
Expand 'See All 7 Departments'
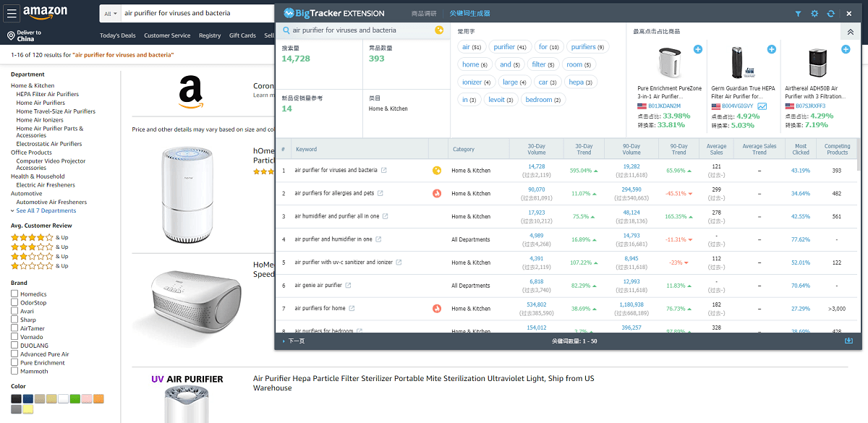[46, 210]
